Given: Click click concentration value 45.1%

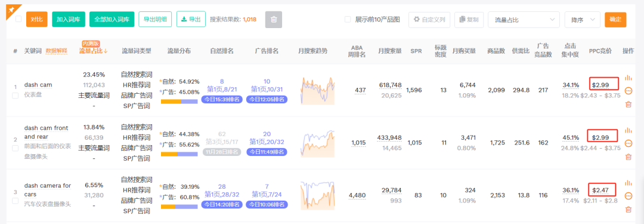Looking at the screenshot, I should [x=571, y=137].
